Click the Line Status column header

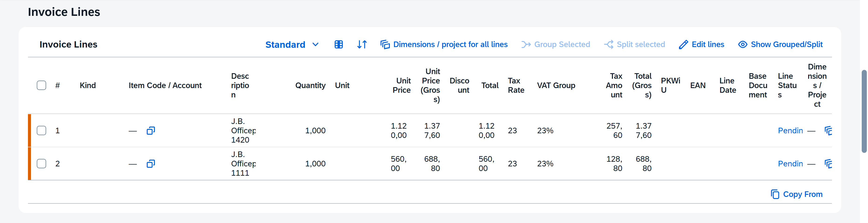pos(787,85)
